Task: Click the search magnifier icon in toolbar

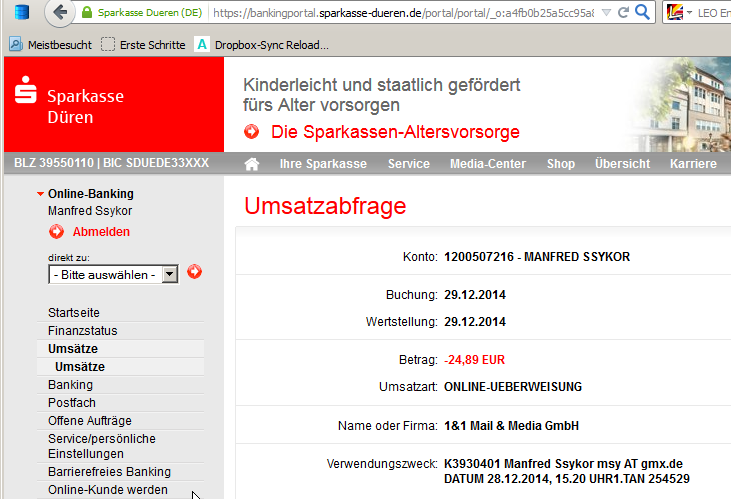Action: pos(644,13)
